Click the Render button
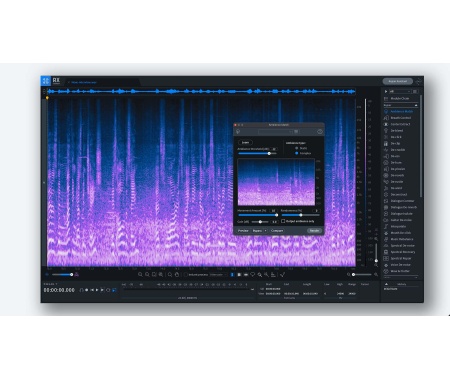 tap(314, 231)
